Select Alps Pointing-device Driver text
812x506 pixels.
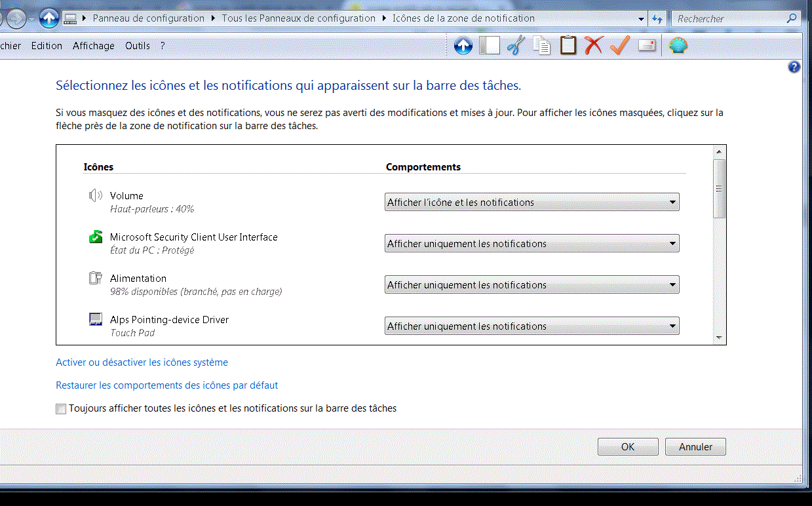(x=170, y=320)
